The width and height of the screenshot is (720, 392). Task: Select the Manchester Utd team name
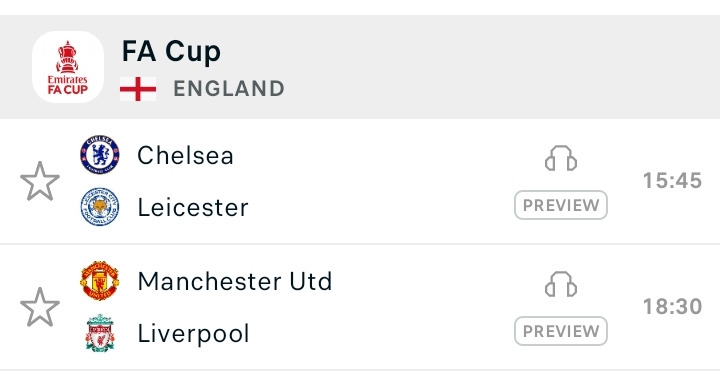click(x=235, y=281)
